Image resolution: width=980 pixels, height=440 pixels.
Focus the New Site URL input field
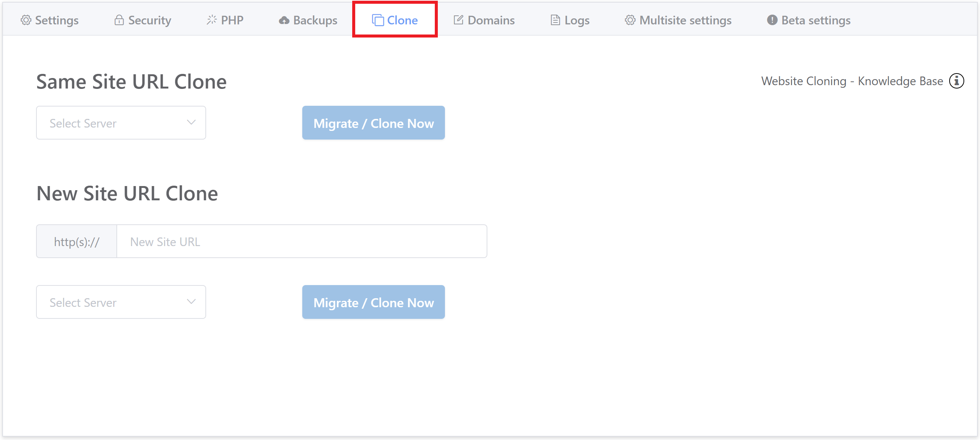[x=302, y=241]
